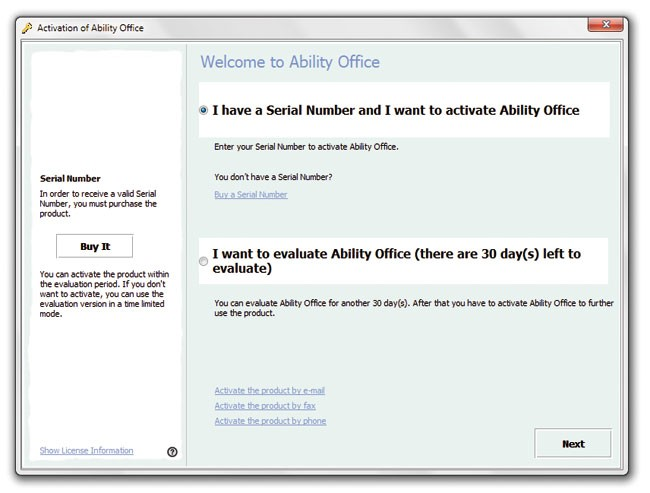This screenshot has height=493, width=650.
Task: Click the 'In order to receive a valid Serial' paragraph
Action: 98,204
